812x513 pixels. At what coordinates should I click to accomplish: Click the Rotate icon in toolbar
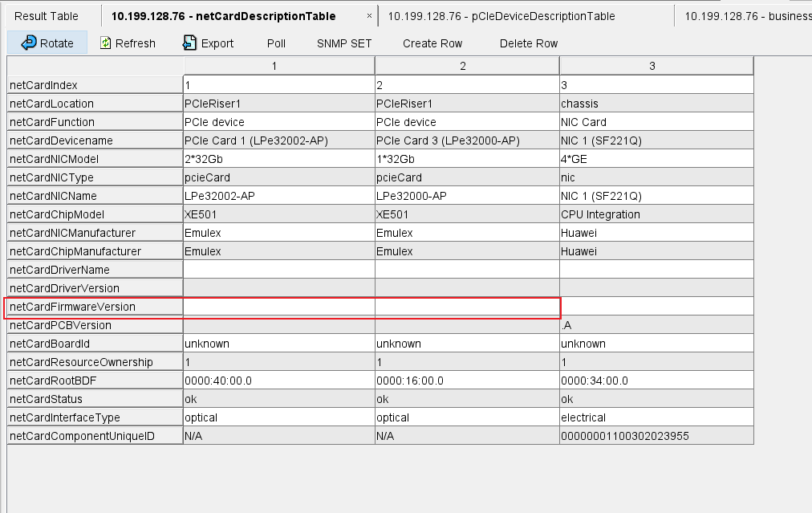point(29,43)
